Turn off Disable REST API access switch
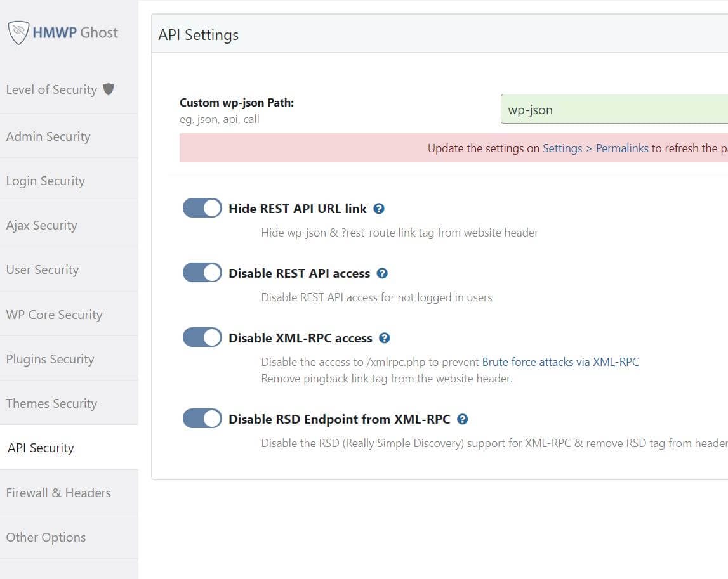The image size is (728, 579). [202, 273]
